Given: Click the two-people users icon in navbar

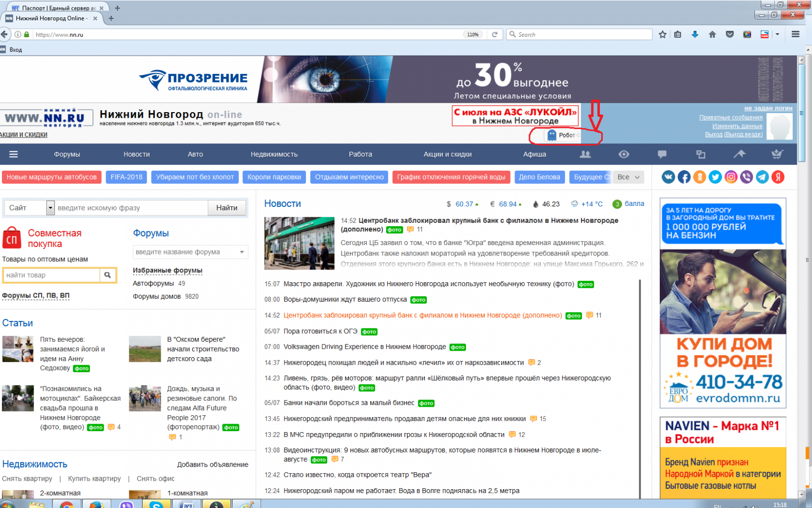Looking at the screenshot, I should pos(585,154).
